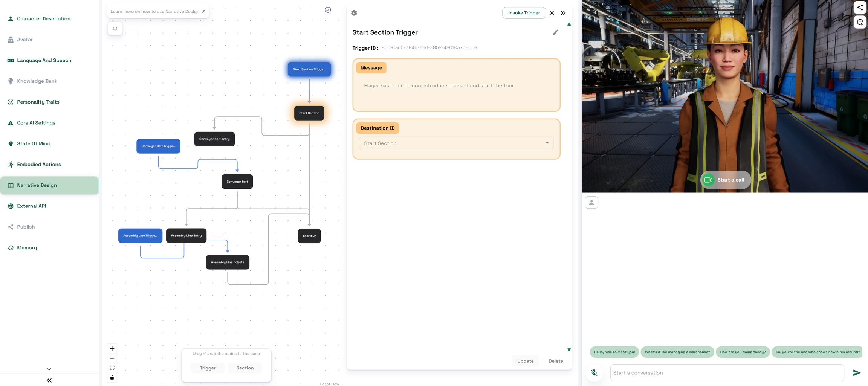This screenshot has height=386, width=868.
Task: Fit the flow graph to view
Action: coord(112,368)
